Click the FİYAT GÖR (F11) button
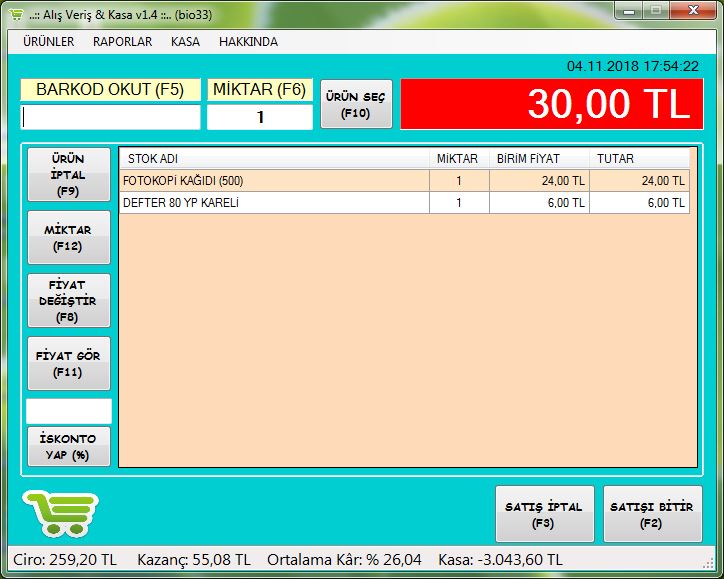Screen dimensions: 724x579 click(x=69, y=363)
